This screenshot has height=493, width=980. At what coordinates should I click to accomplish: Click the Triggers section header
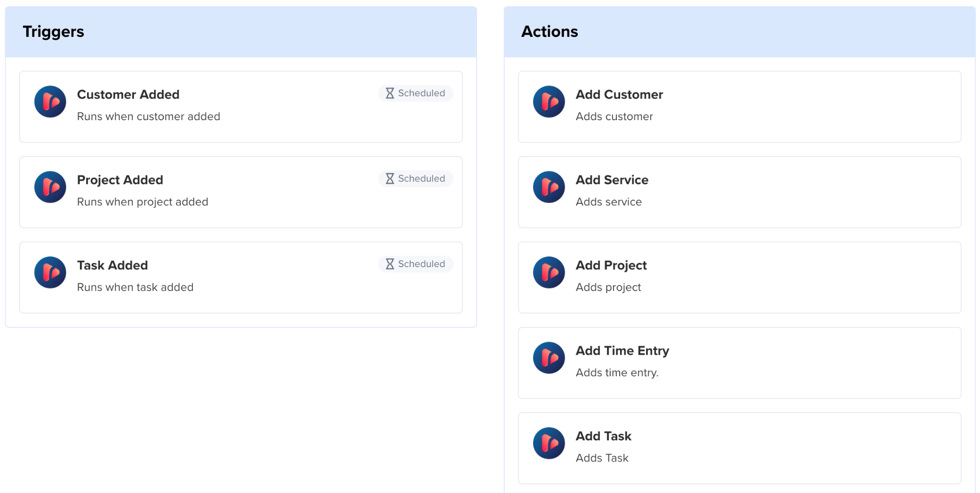pyautogui.click(x=54, y=32)
